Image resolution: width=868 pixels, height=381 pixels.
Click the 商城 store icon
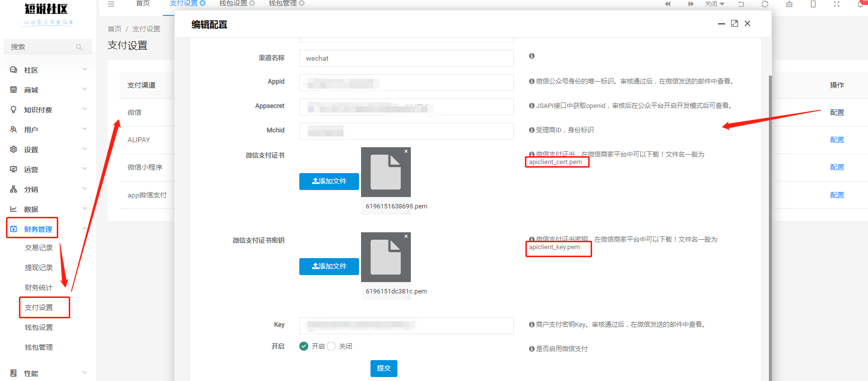tap(13, 90)
